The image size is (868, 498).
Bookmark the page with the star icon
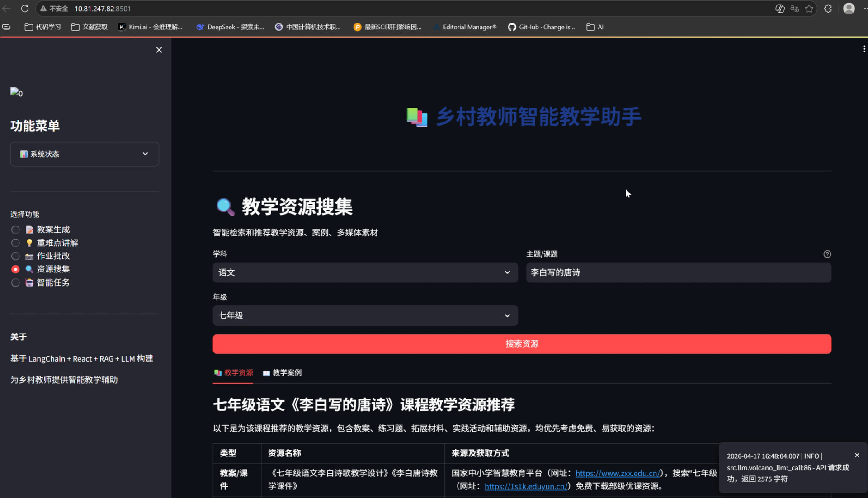click(809, 9)
